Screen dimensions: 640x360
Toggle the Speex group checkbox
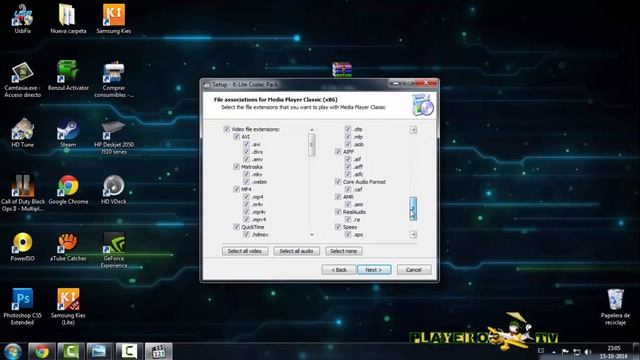(x=338, y=227)
